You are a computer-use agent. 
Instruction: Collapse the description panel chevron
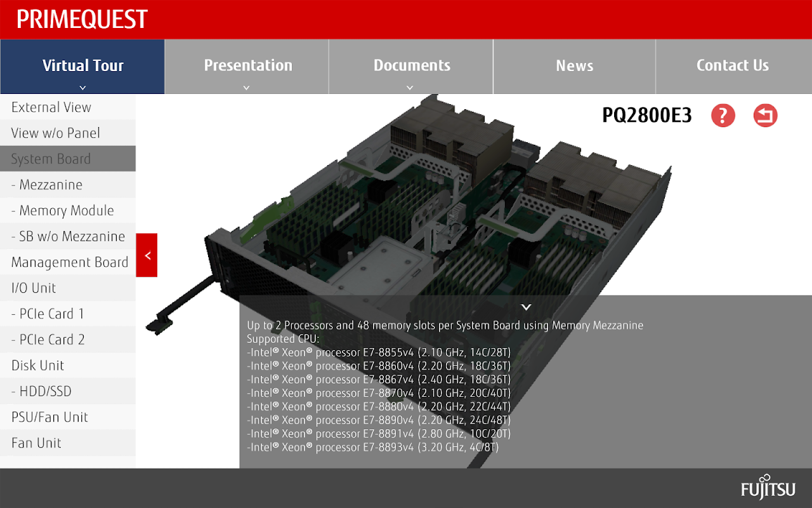click(525, 307)
